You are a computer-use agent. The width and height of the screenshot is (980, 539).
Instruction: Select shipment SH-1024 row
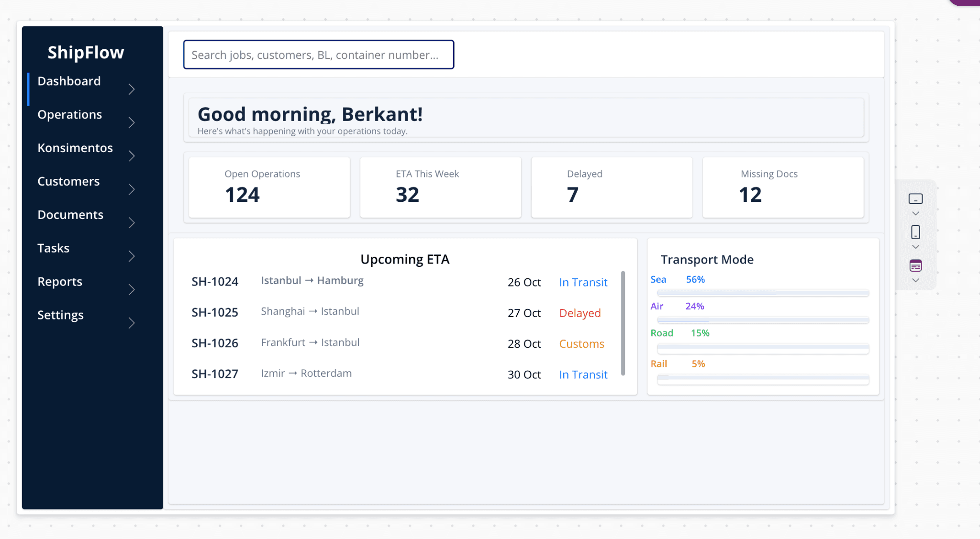point(400,282)
